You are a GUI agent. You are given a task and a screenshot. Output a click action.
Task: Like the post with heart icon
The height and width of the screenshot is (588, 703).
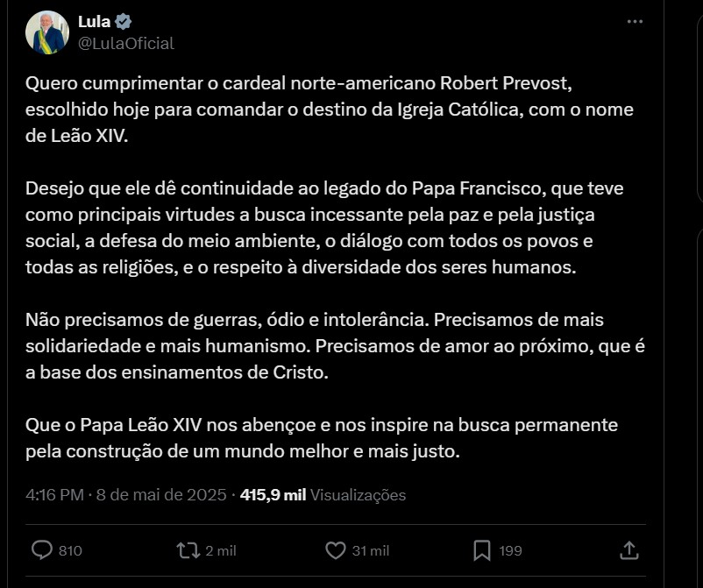coord(336,550)
